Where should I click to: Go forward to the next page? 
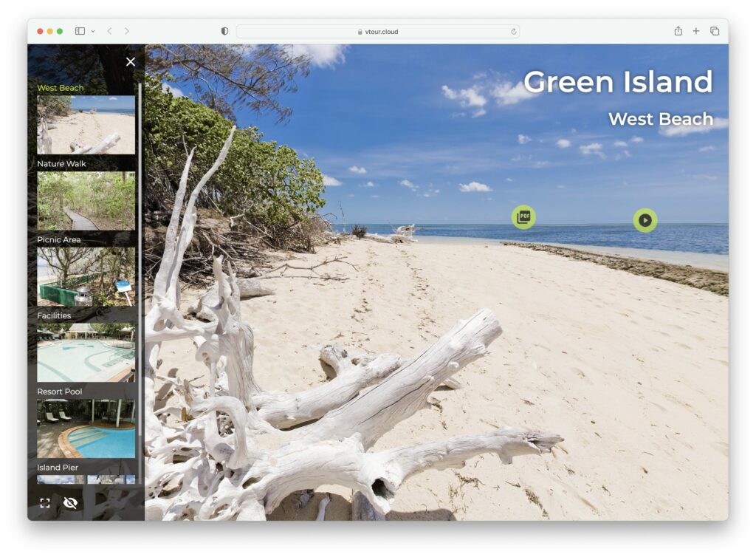pos(127,31)
